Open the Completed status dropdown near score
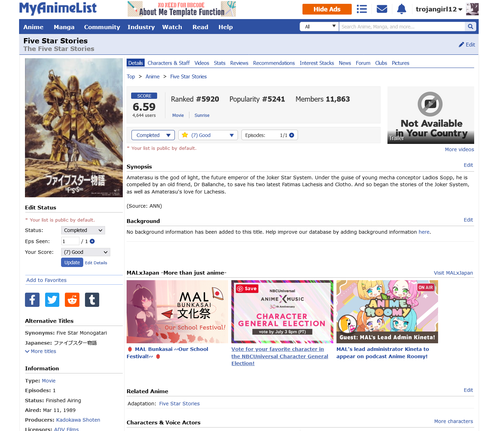Screen dimensions: 504x431 (x=153, y=135)
